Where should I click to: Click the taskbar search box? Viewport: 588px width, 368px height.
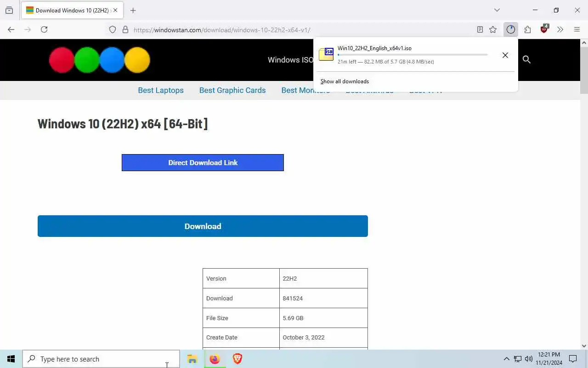coord(101,359)
